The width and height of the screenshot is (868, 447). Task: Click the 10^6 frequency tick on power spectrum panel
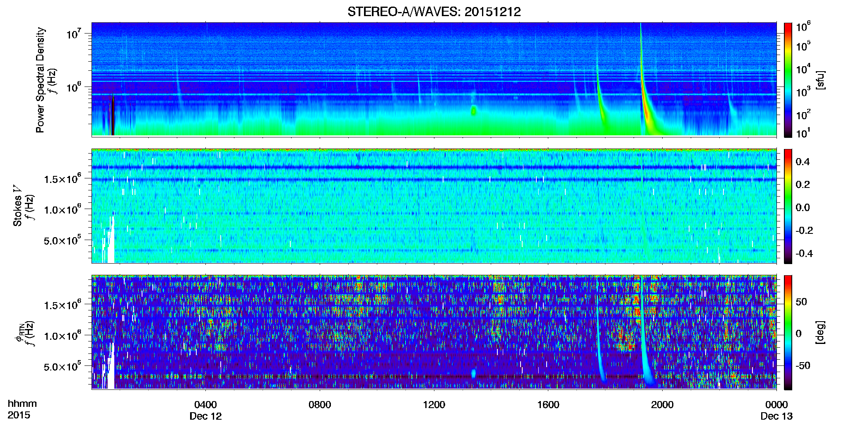[x=74, y=87]
